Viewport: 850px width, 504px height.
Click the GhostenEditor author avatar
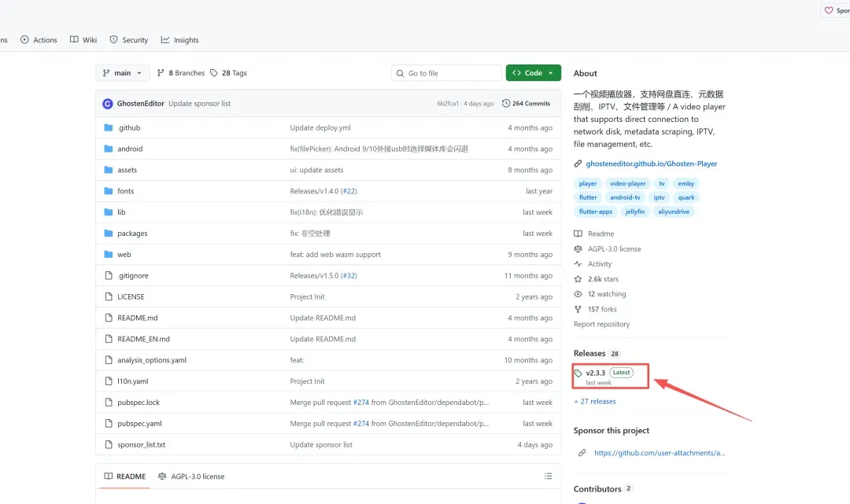[x=108, y=104]
